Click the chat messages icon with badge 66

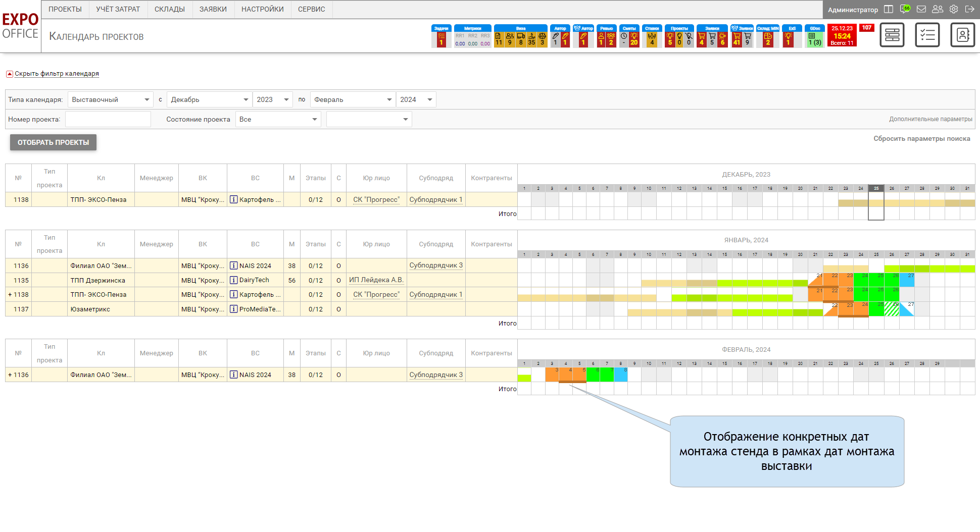[x=905, y=9]
